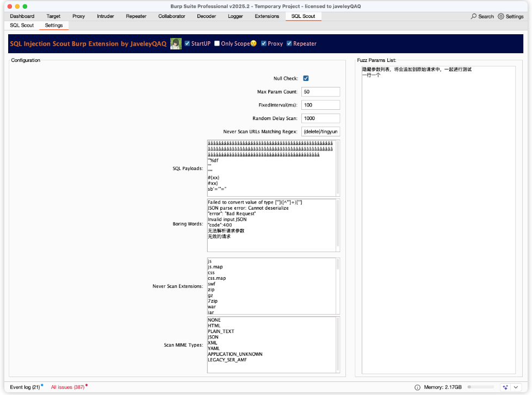Click the Settings label in top bar
This screenshot has width=532, height=395.
click(515, 16)
